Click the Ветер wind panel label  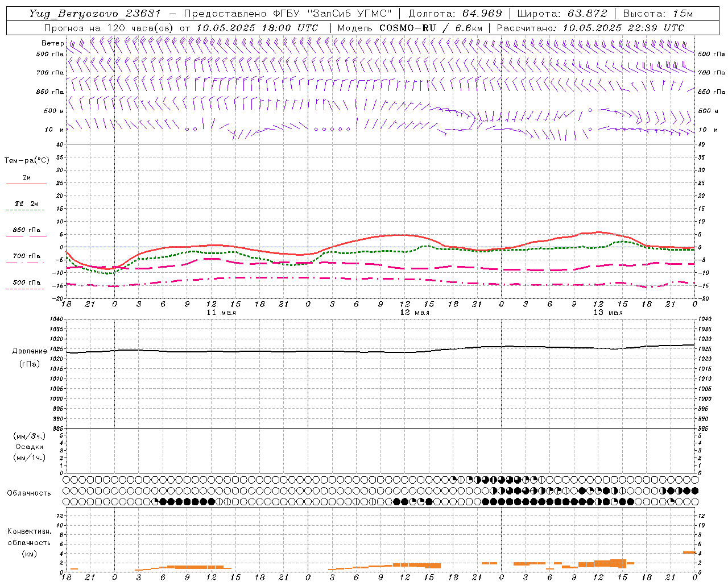52,43
